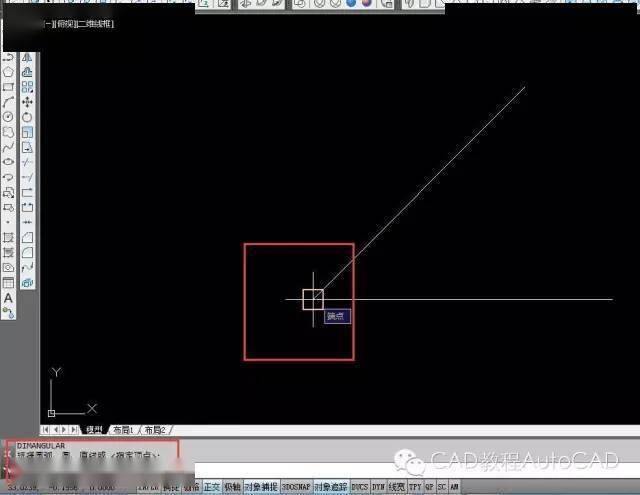Open the Make Block tool
The image size is (640, 495).
click(8, 207)
